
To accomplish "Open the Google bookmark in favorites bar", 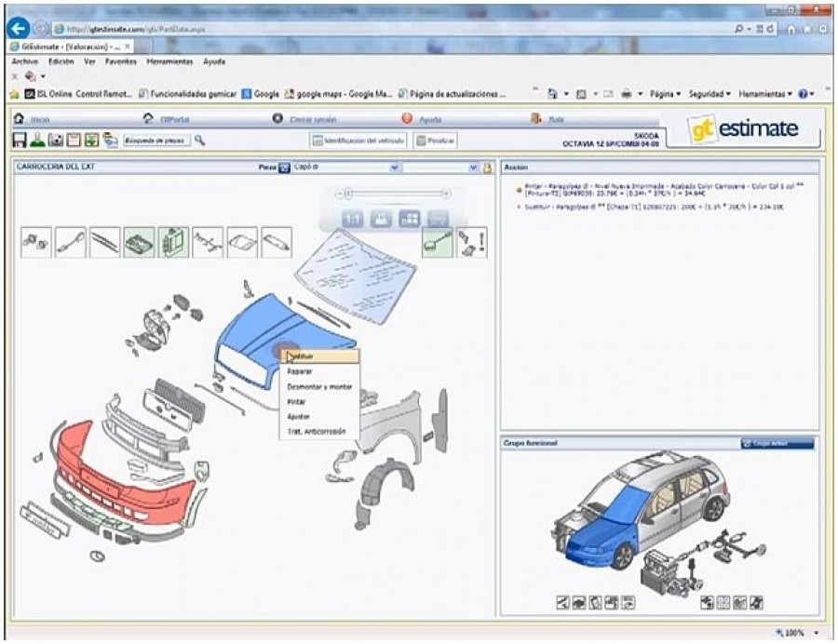I will point(261,94).
